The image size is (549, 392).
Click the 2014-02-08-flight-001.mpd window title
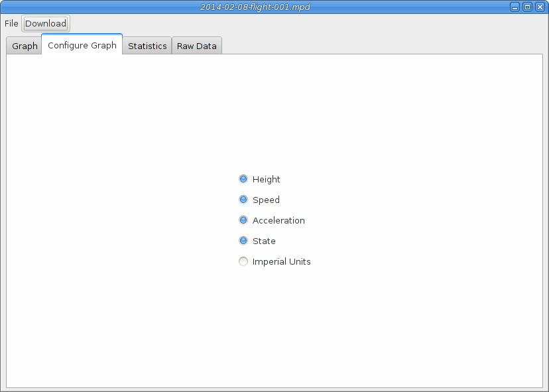point(255,7)
